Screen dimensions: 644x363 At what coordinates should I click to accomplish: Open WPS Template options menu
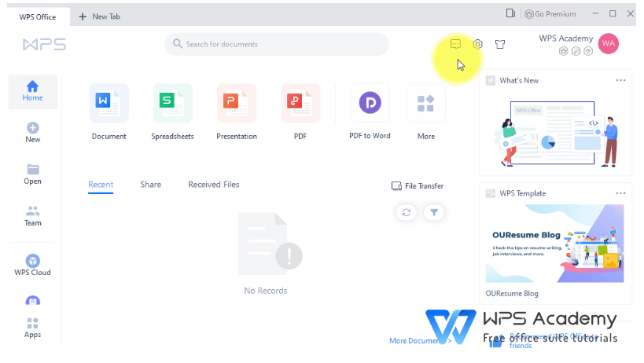coord(620,193)
